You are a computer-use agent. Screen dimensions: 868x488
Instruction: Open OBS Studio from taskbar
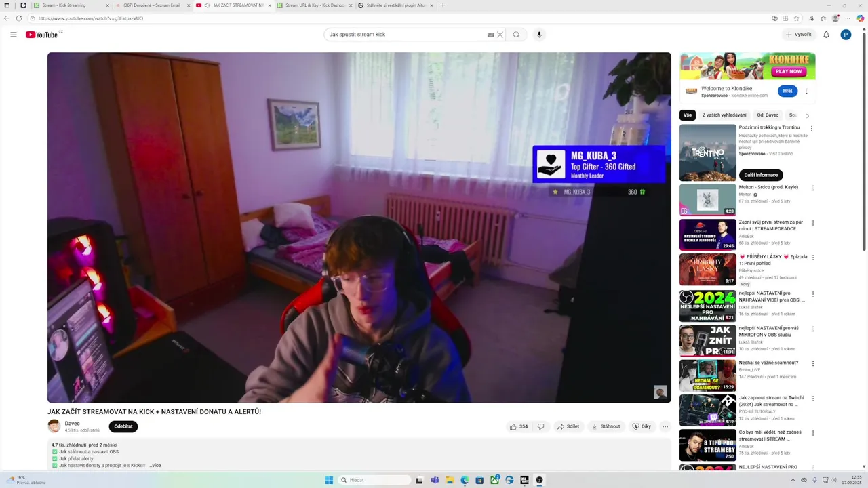(x=539, y=480)
